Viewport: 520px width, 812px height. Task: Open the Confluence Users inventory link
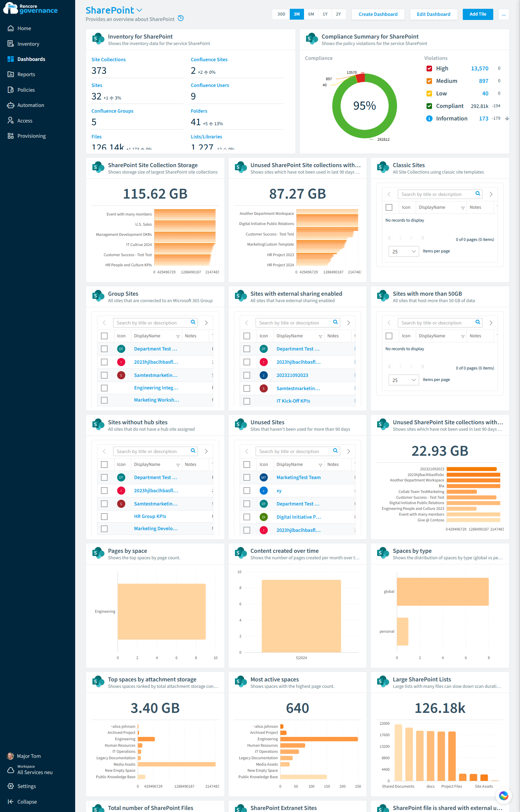[x=210, y=85]
